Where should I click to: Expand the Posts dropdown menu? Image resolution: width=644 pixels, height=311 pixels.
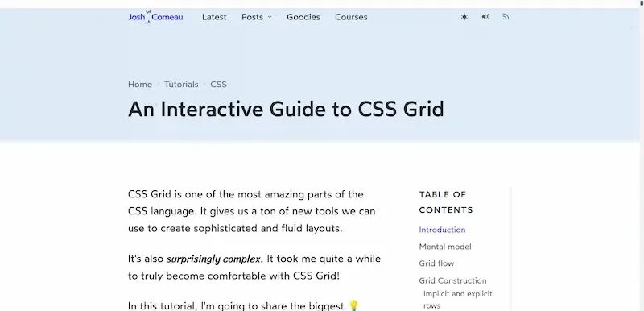pos(257,17)
